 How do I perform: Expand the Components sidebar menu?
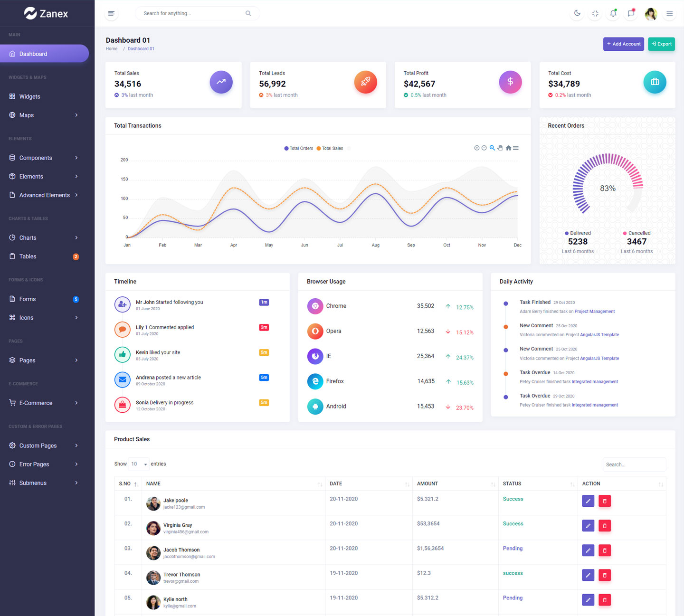44,158
